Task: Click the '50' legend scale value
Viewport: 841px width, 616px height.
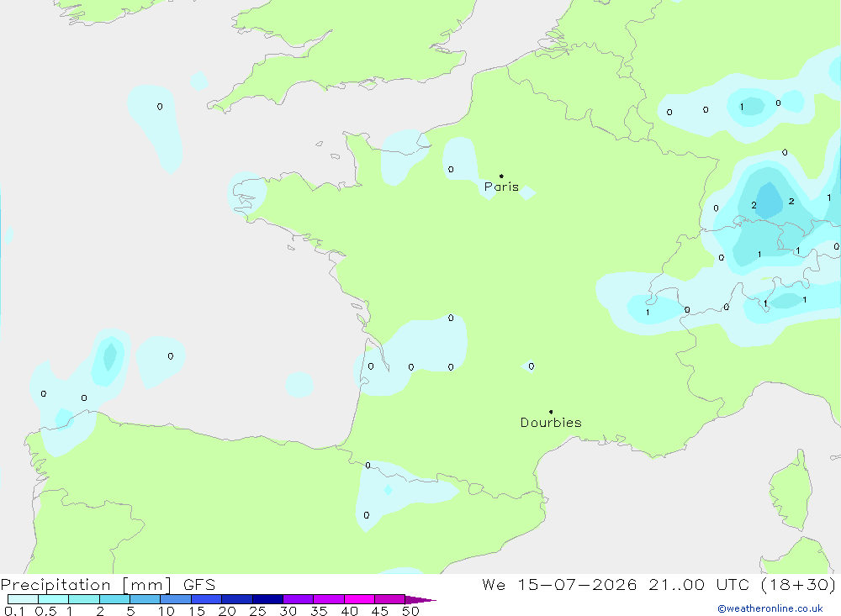Action: [x=410, y=611]
